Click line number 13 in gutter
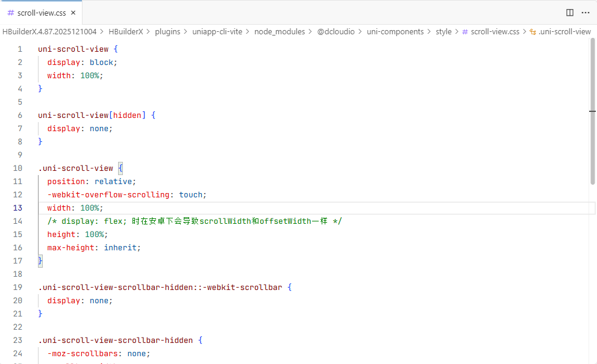Screen dimensions: 597x364 (x=17, y=208)
